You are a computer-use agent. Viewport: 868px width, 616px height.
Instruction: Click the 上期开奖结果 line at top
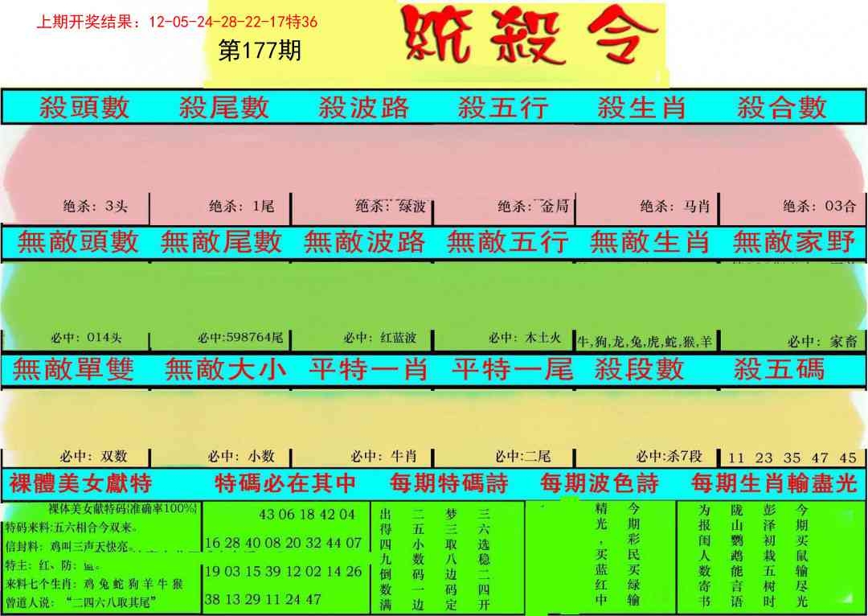pos(177,23)
